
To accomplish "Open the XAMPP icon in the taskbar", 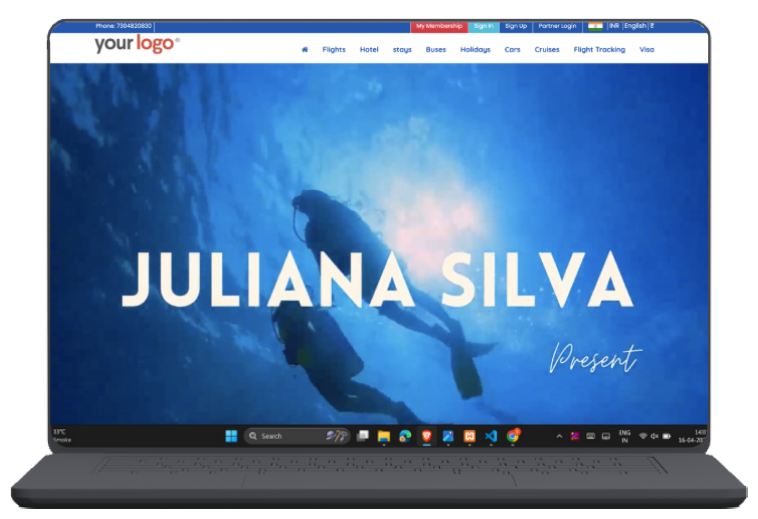I will point(470,436).
